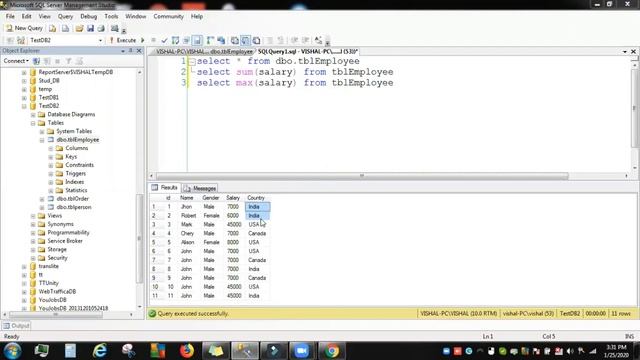The image size is (640, 360).
Task: Select the Service Broker folder
Action: click(x=65, y=241)
